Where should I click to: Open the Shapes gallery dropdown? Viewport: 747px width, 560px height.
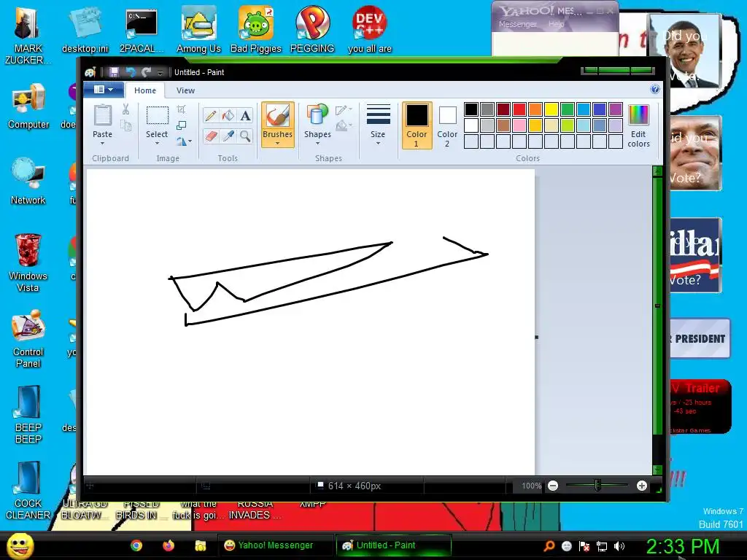[x=317, y=125]
